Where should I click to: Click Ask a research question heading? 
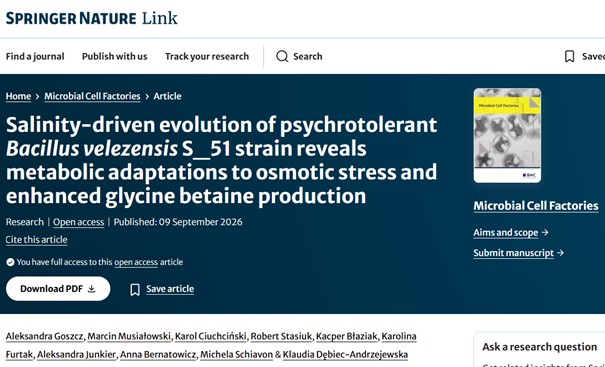point(539,347)
